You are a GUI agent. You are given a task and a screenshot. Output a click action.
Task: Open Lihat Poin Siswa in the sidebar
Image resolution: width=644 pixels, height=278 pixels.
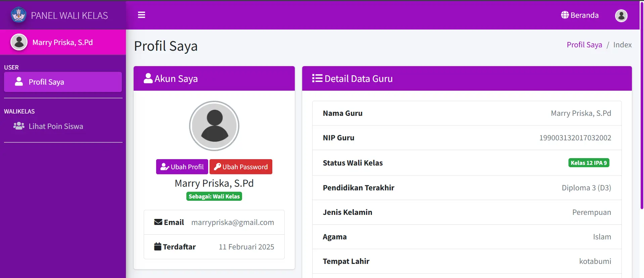(x=63, y=126)
